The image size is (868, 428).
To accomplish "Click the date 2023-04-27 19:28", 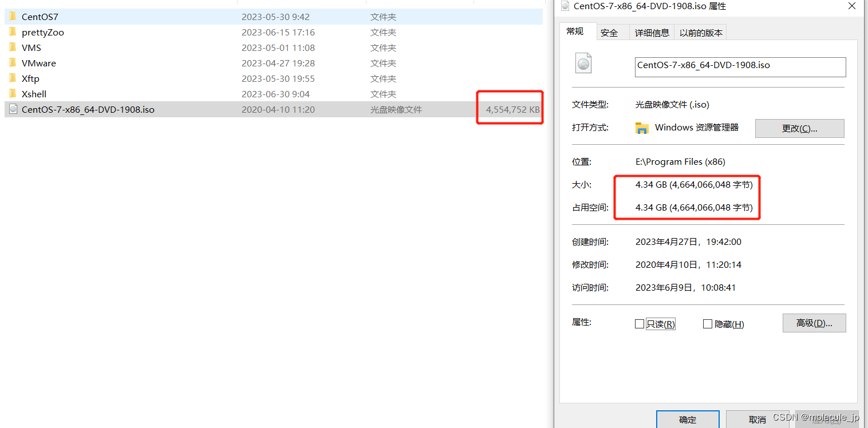I will click(278, 63).
